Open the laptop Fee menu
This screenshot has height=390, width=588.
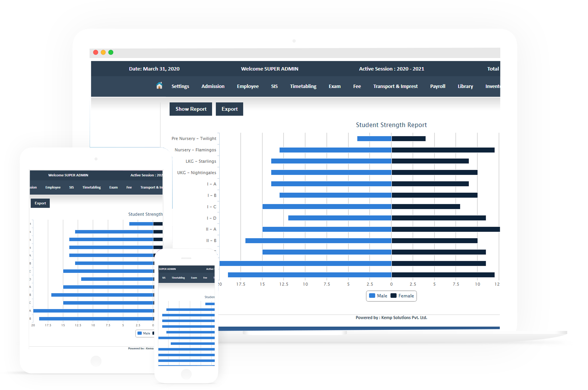357,86
